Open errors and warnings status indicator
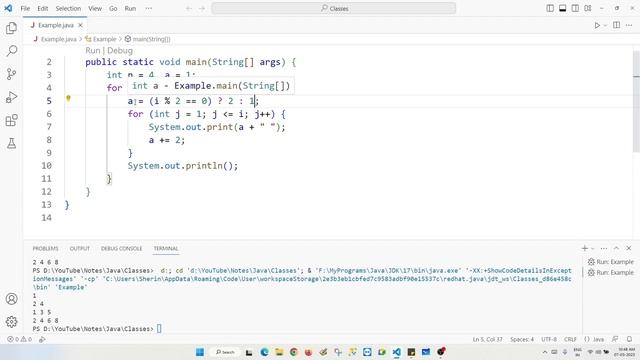 click(x=19, y=340)
